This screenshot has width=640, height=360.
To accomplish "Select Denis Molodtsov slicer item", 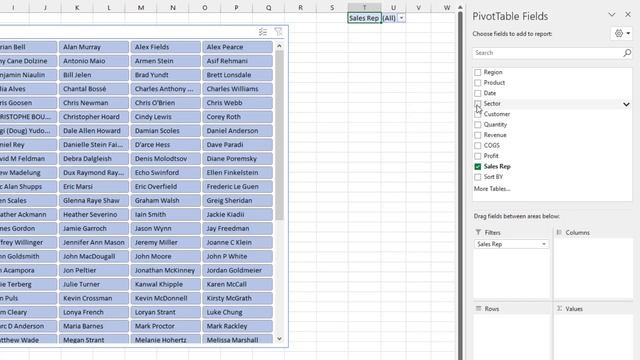I will (x=165, y=159).
